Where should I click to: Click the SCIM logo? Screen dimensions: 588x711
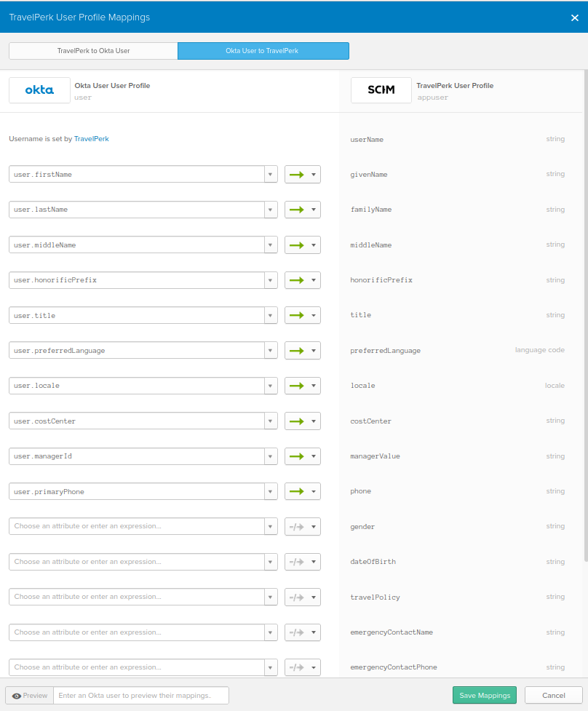click(381, 90)
